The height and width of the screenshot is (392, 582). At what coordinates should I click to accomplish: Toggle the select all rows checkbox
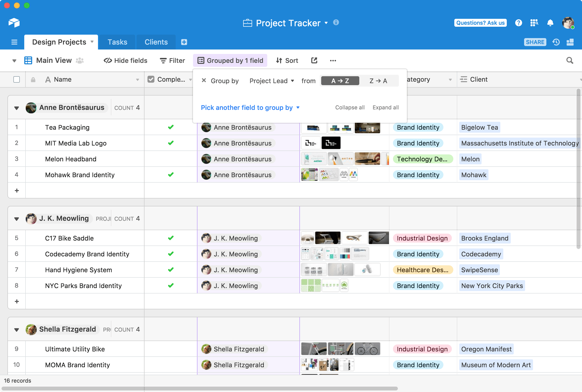click(17, 79)
